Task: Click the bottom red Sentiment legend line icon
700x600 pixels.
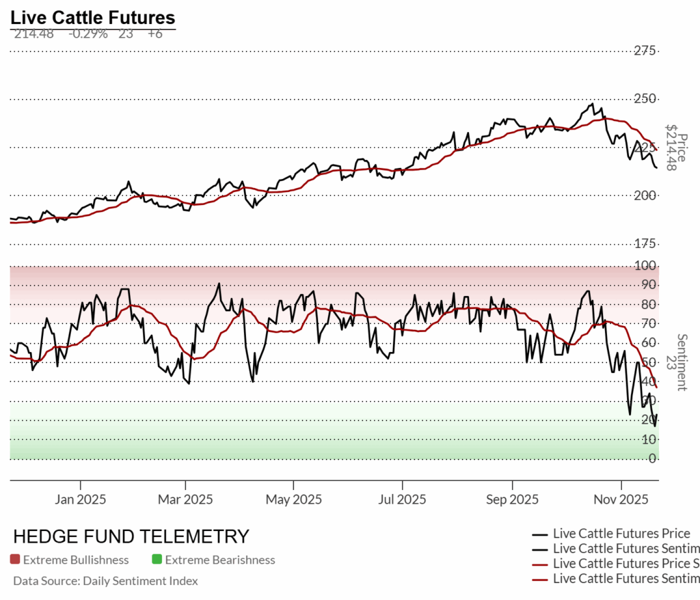Action: pyautogui.click(x=540, y=578)
